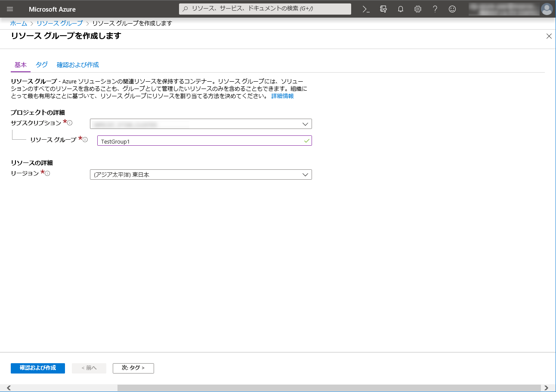
Task: Launch Cloud Shell from the top bar
Action: [366, 9]
